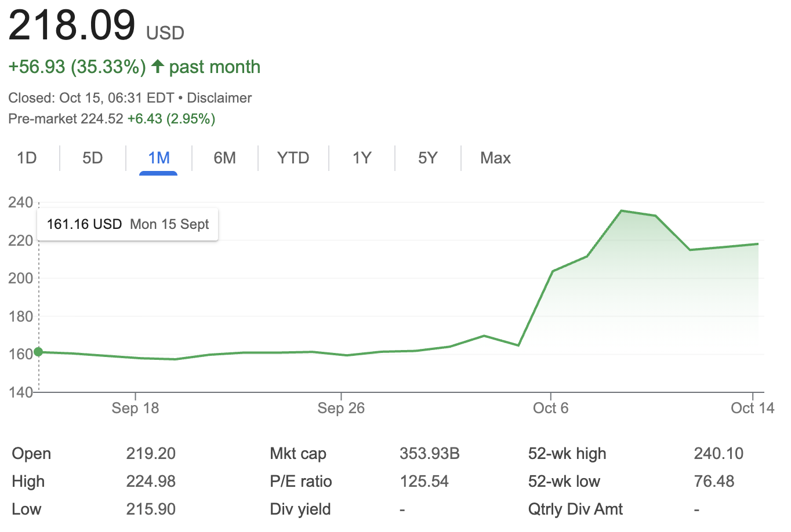Click the green chart point marker for Sep 15
Image resolution: width=791 pixels, height=532 pixels.
tap(38, 352)
